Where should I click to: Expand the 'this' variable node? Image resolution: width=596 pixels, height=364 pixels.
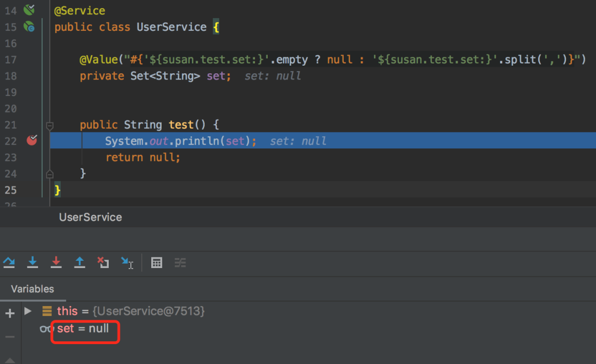[x=28, y=311]
